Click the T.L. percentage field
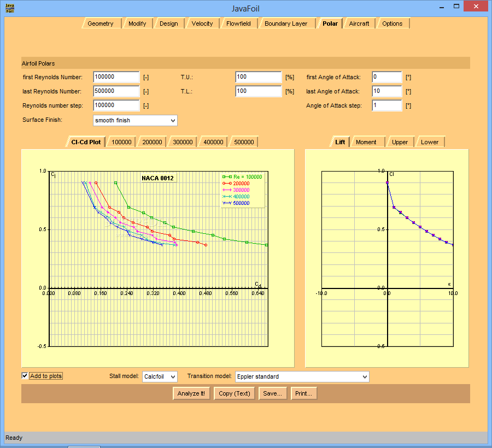The image size is (492, 448). click(x=259, y=91)
